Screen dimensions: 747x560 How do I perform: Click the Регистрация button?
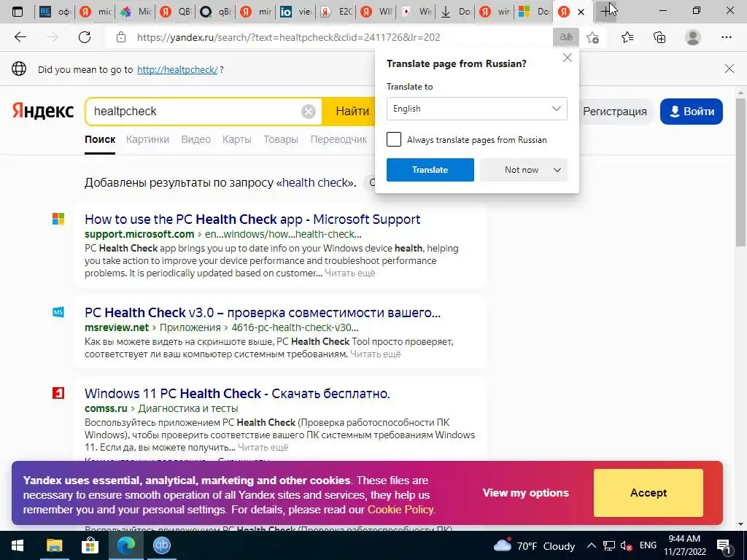[614, 112]
